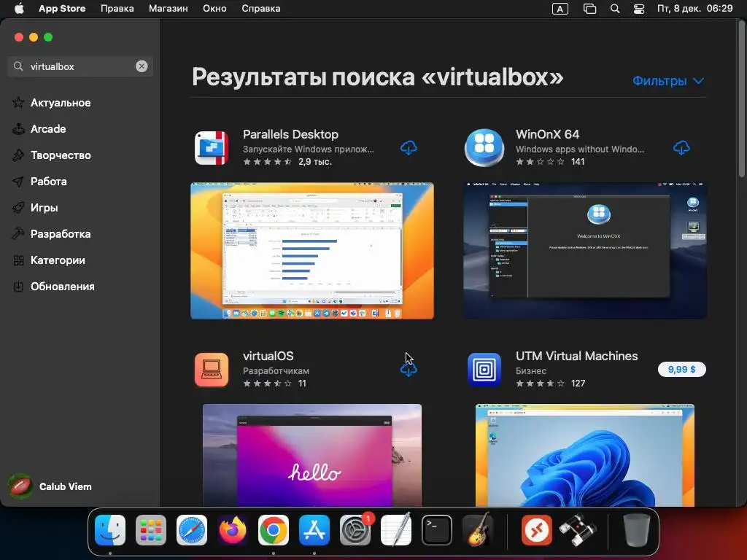The height and width of the screenshot is (560, 747).
Task: Open Launchpad from the Dock
Action: click(x=151, y=530)
